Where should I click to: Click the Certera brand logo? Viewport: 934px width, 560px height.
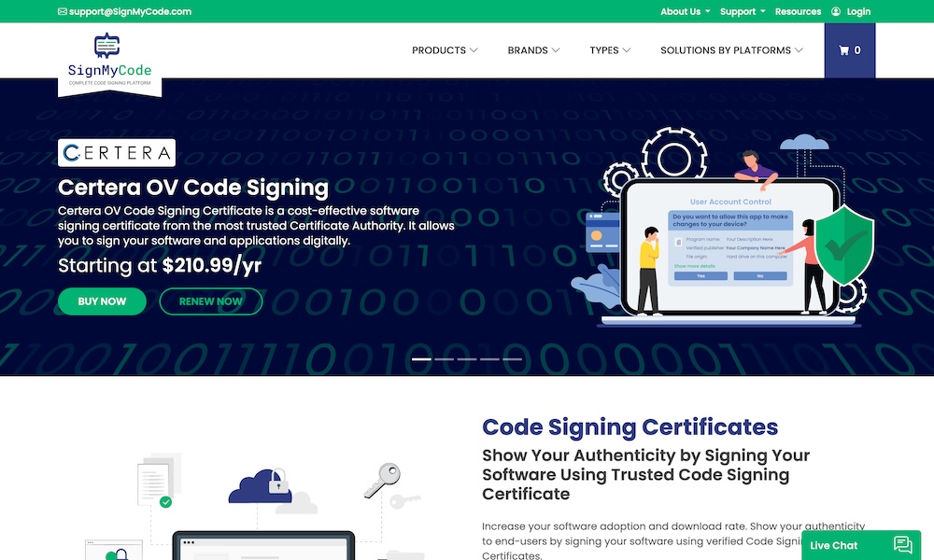pos(117,153)
